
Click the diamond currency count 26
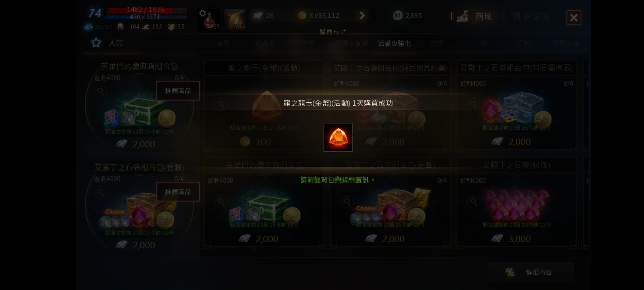pyautogui.click(x=263, y=16)
